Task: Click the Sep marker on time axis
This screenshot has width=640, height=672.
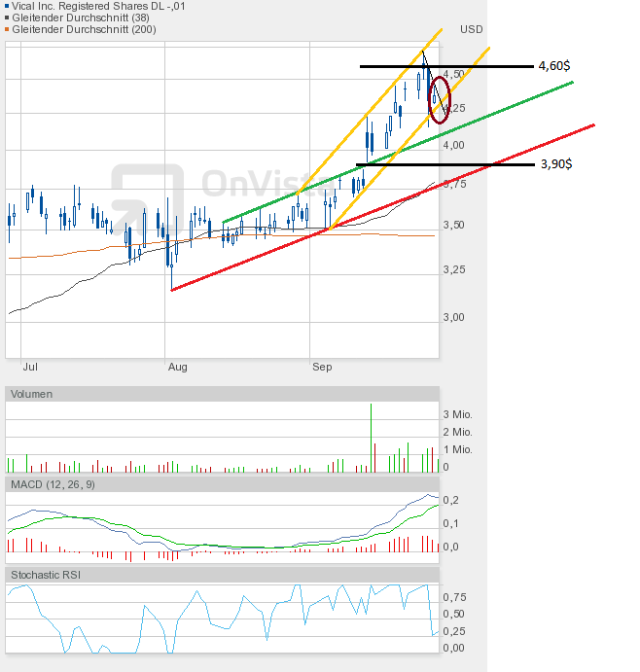Action: [322, 367]
